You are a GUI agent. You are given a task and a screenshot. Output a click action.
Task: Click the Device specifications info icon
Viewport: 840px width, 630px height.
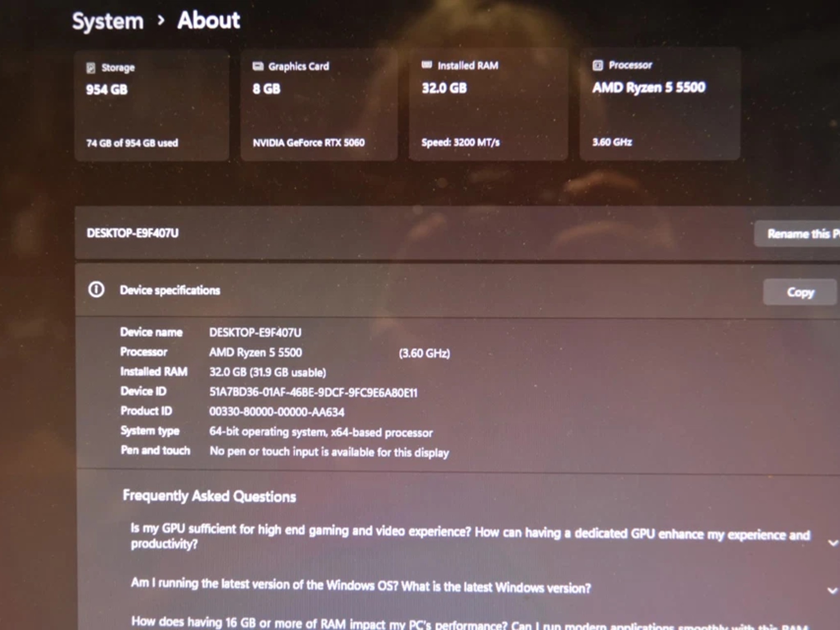(x=96, y=290)
